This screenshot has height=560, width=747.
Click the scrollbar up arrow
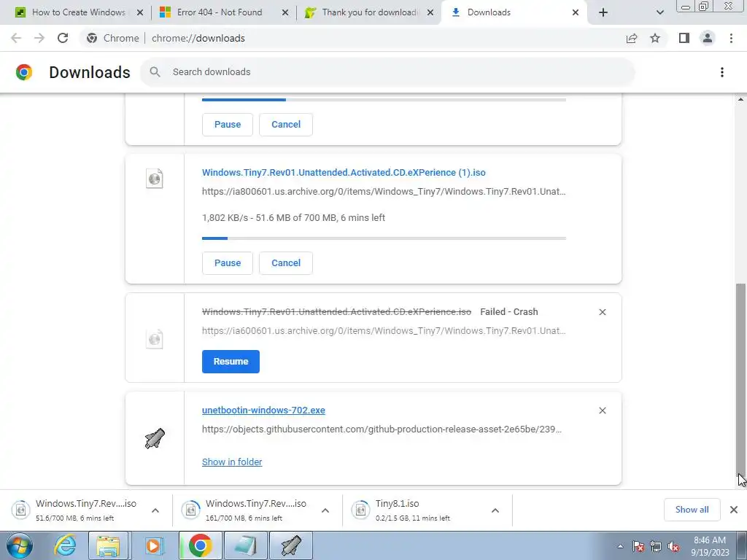tap(740, 99)
